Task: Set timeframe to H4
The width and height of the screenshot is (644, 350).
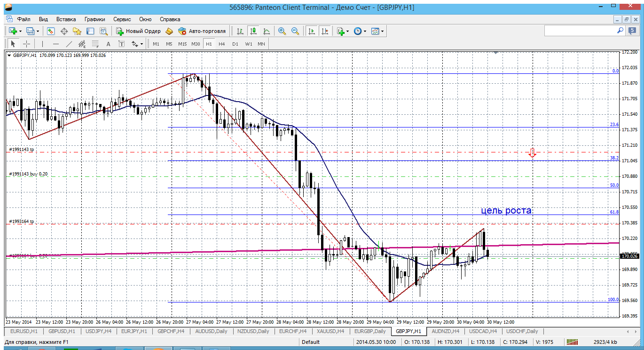Action: tap(222, 44)
